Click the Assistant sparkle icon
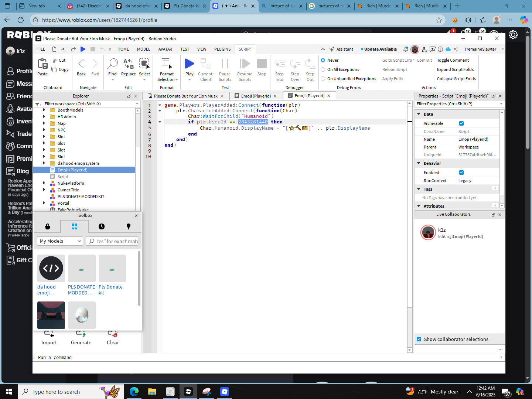 (332, 49)
